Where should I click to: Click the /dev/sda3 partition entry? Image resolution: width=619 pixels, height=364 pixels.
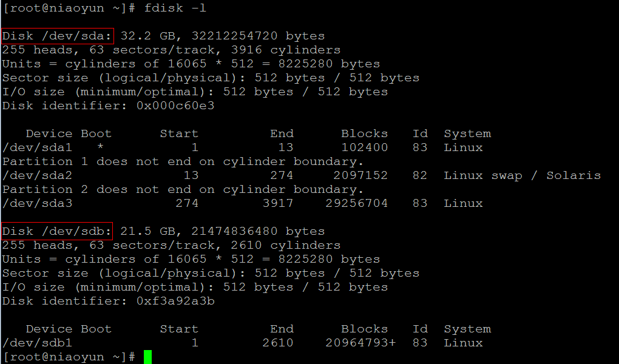pos(38,203)
